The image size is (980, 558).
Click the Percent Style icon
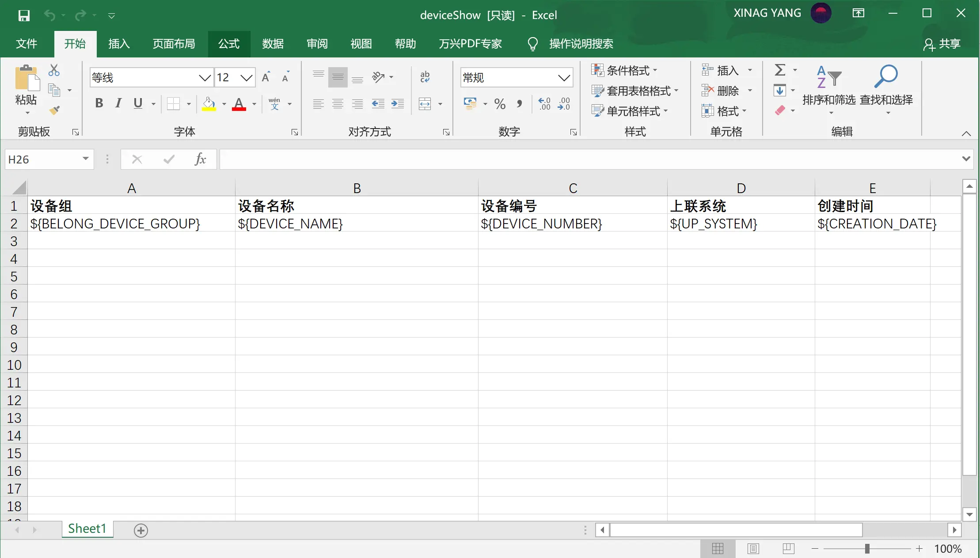point(500,104)
